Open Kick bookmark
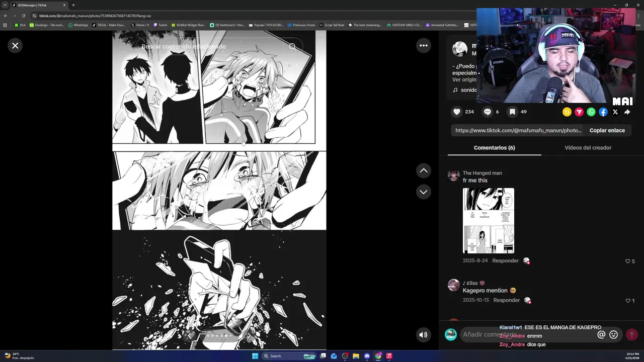Image resolution: width=644 pixels, height=362 pixels. [x=20, y=25]
